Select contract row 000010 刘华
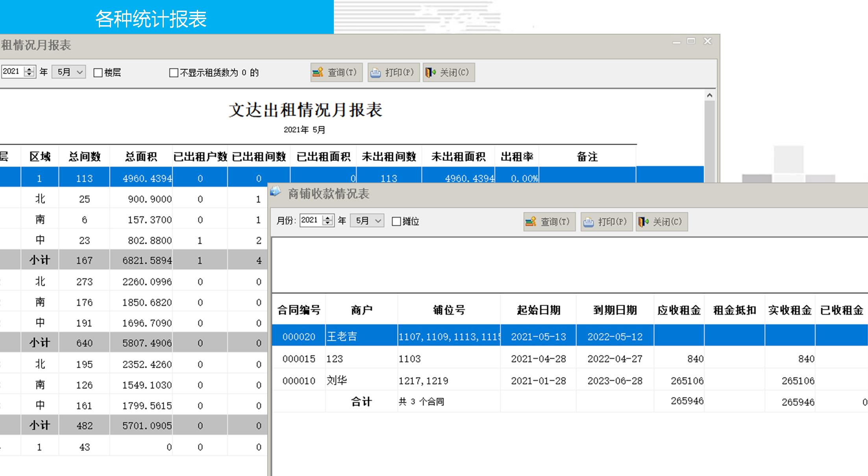This screenshot has width=868, height=476. pyautogui.click(x=299, y=380)
